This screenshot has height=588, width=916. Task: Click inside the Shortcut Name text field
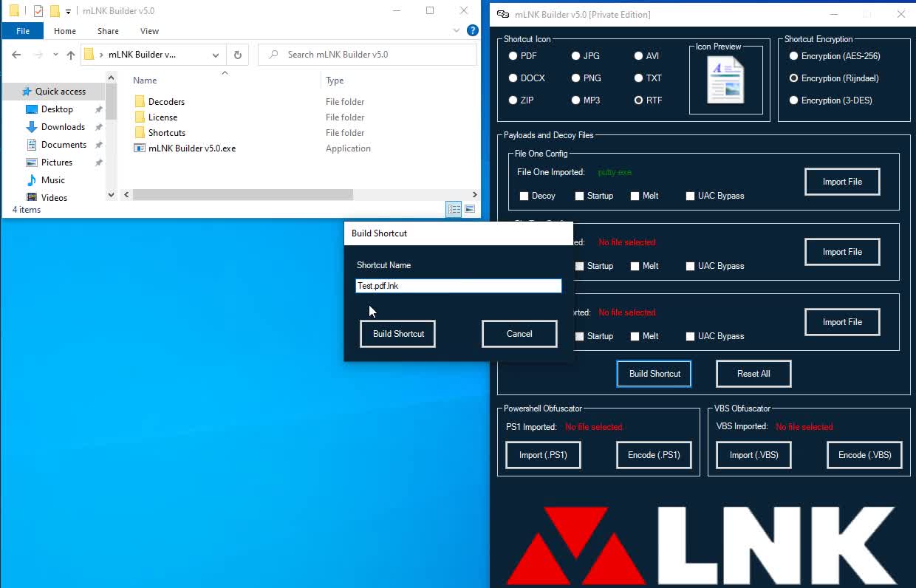(458, 286)
